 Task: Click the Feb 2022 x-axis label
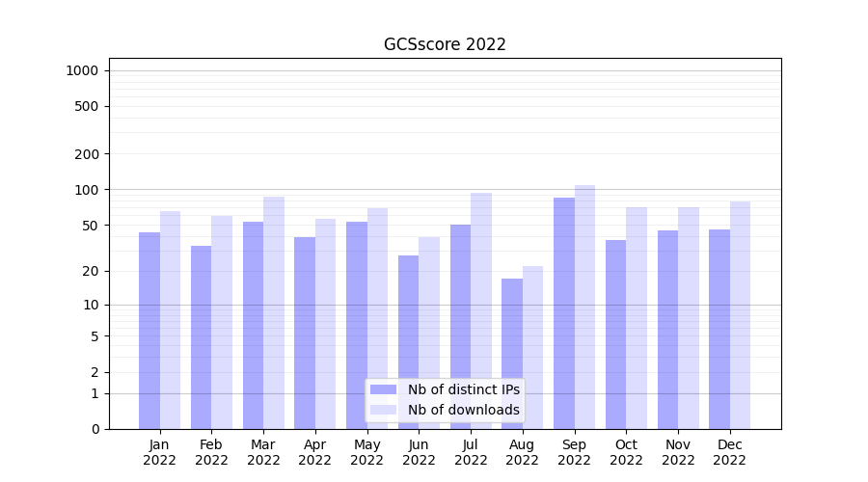pos(211,452)
